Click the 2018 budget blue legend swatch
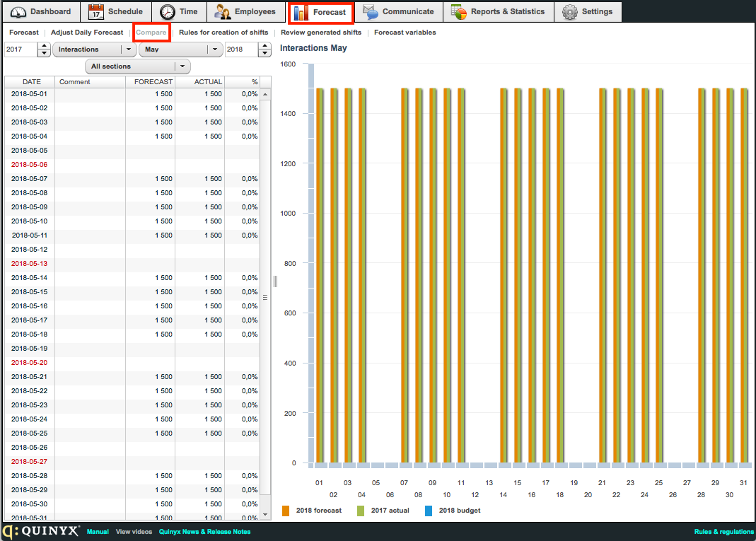This screenshot has height=541, width=756. [429, 511]
